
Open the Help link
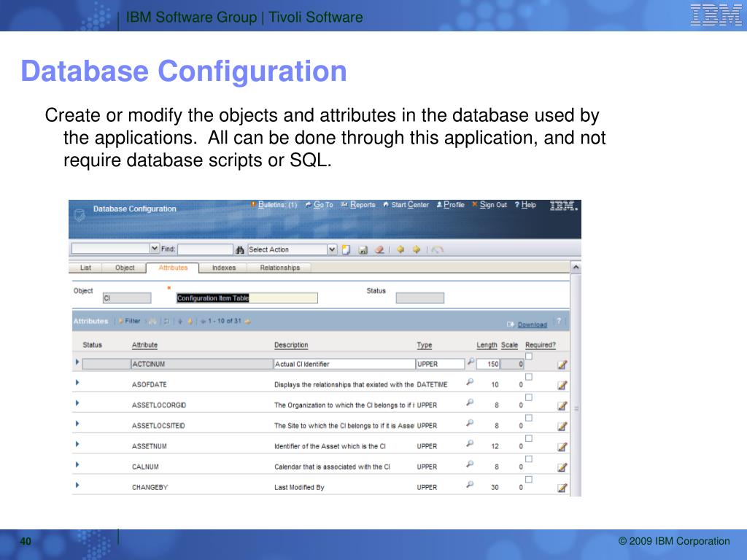click(x=525, y=205)
